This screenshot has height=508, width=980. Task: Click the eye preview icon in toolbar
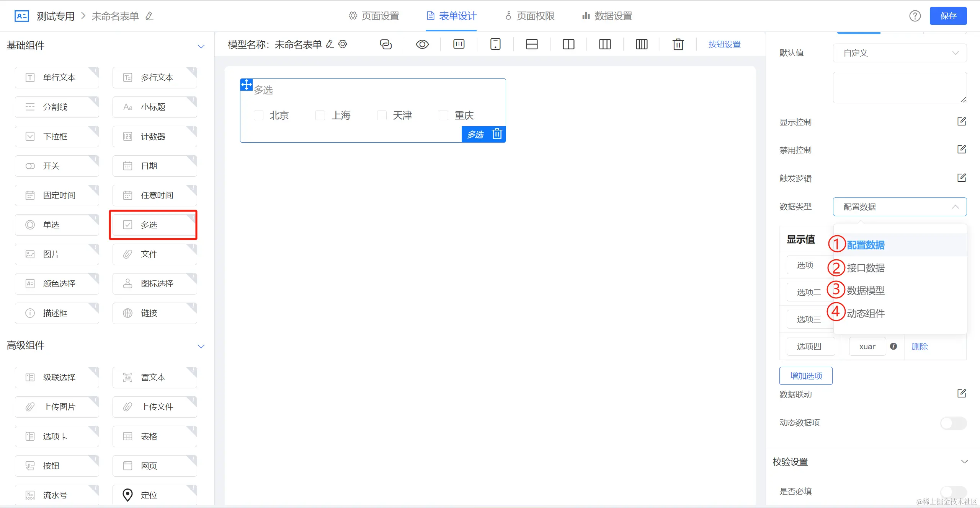click(x=422, y=44)
